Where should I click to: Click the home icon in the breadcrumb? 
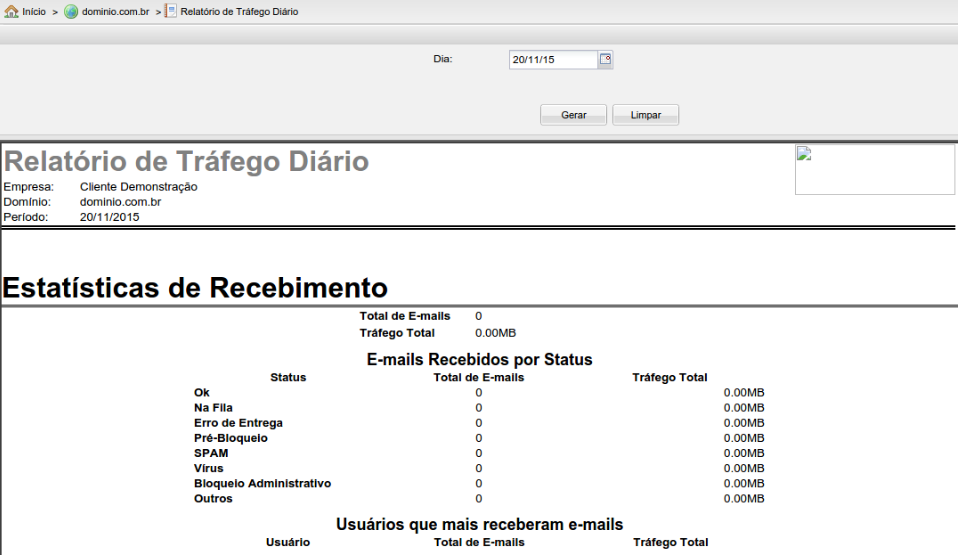click(12, 11)
